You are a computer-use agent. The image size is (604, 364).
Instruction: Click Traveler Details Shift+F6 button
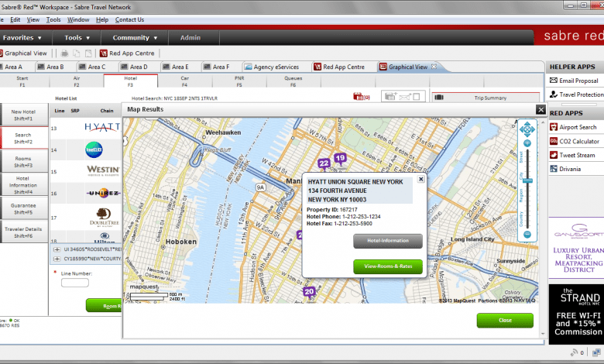23,232
